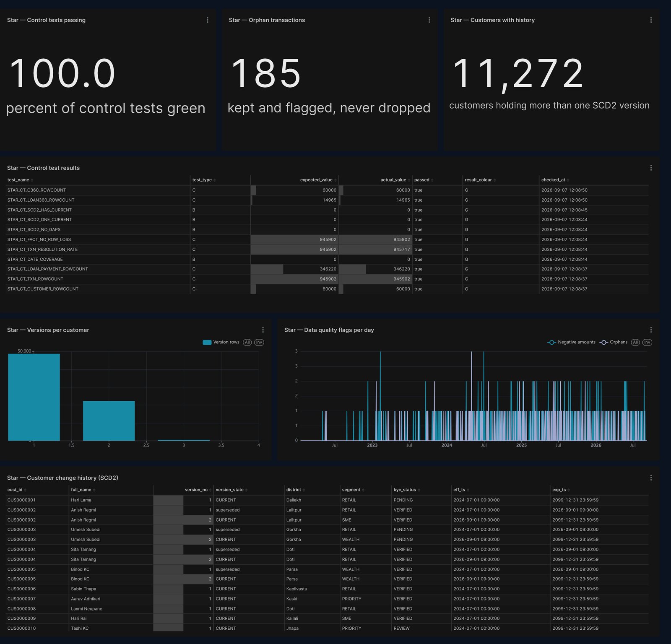Select actual value 945717 cell
The image size is (671, 644).
tap(375, 249)
